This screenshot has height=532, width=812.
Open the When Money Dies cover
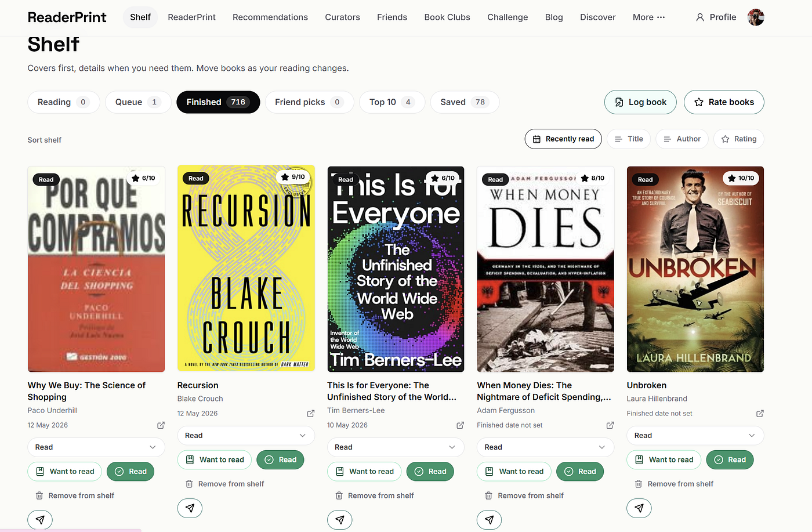[x=545, y=269]
